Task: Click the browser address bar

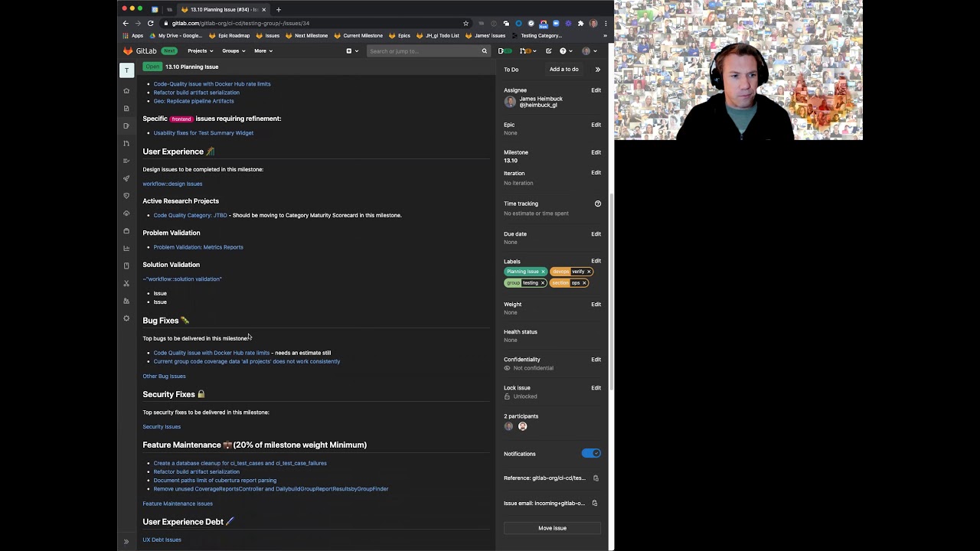Action: coord(314,23)
